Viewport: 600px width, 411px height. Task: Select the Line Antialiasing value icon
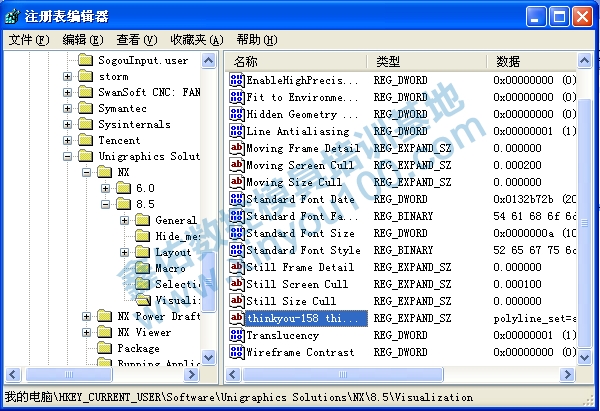pos(236,131)
